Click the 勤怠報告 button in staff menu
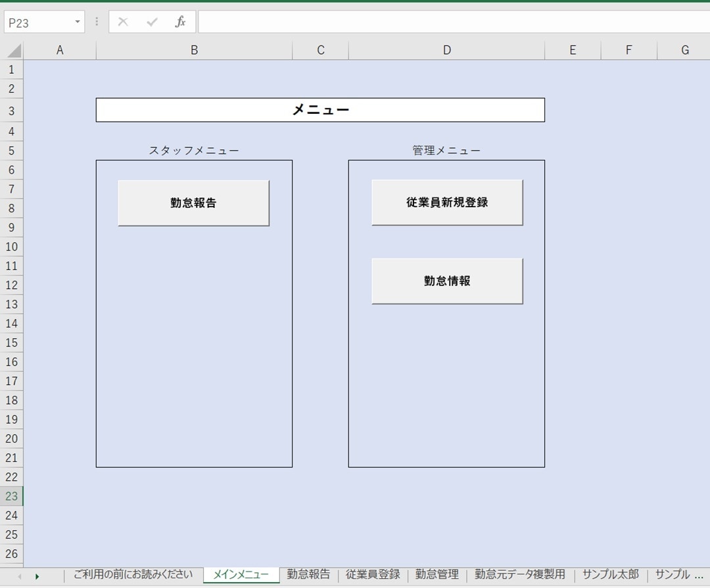The height and width of the screenshot is (588, 710). [194, 203]
